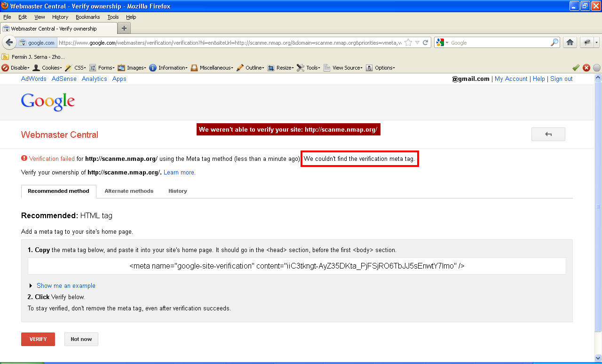Reload the page with the refresh icon

pos(426,42)
